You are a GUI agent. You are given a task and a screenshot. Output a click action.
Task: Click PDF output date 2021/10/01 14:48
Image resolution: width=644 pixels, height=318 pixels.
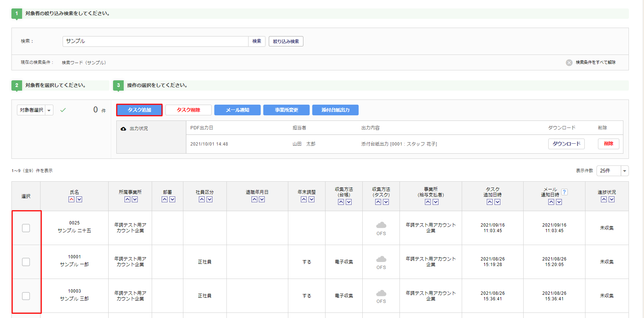tap(209, 144)
